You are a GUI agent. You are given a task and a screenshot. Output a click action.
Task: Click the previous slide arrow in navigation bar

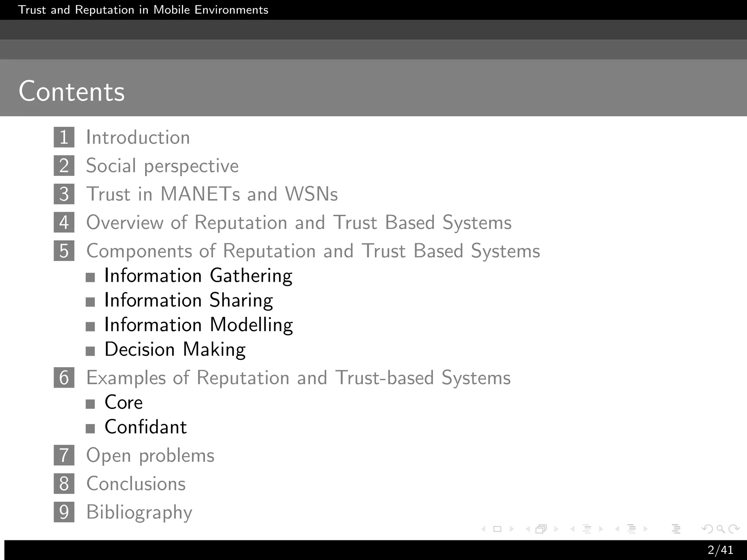point(484,529)
